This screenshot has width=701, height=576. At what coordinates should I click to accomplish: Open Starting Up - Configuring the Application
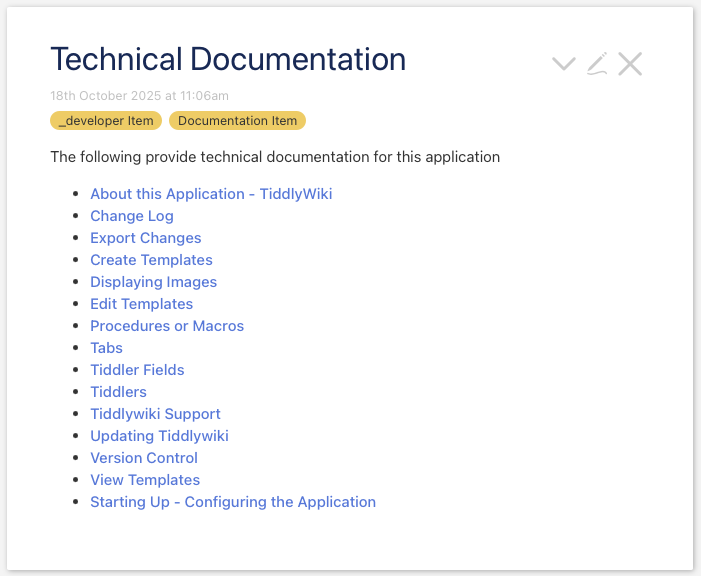(233, 502)
